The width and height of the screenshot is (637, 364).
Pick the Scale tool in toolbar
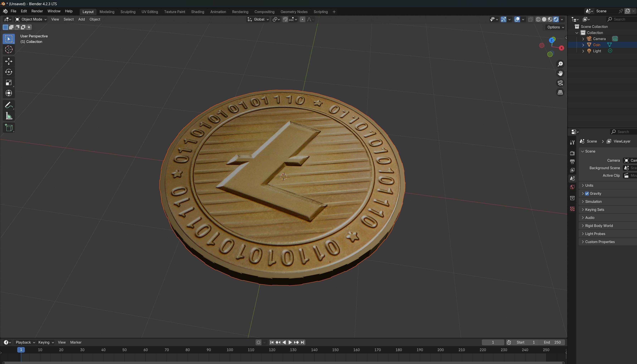coord(9,82)
